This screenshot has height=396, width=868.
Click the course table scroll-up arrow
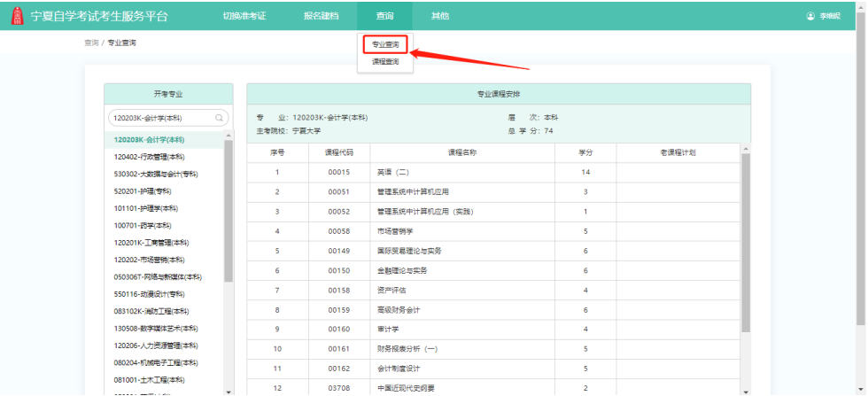pyautogui.click(x=746, y=149)
